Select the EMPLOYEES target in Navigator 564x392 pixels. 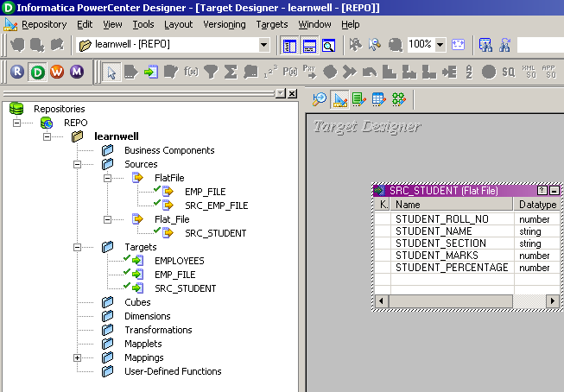[x=179, y=261]
